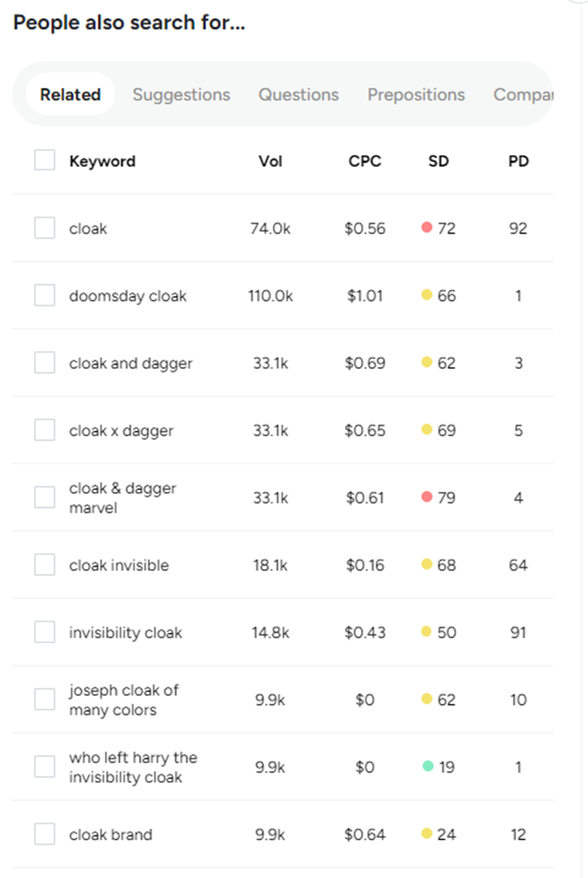Viewport: 588px width, 878px height.
Task: Switch to the Suggestions tab
Action: [x=181, y=95]
